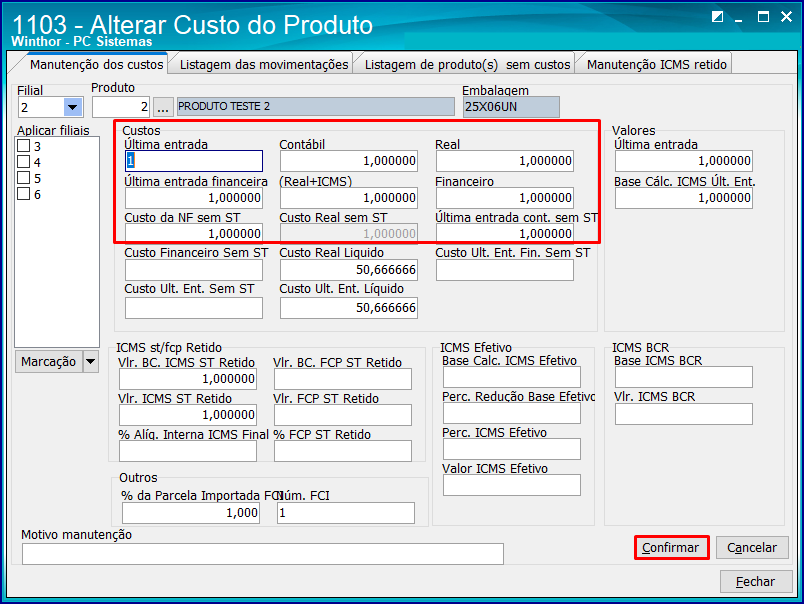
Task: Click the Custo Ult. Ent. Líquido field
Action: (x=349, y=308)
